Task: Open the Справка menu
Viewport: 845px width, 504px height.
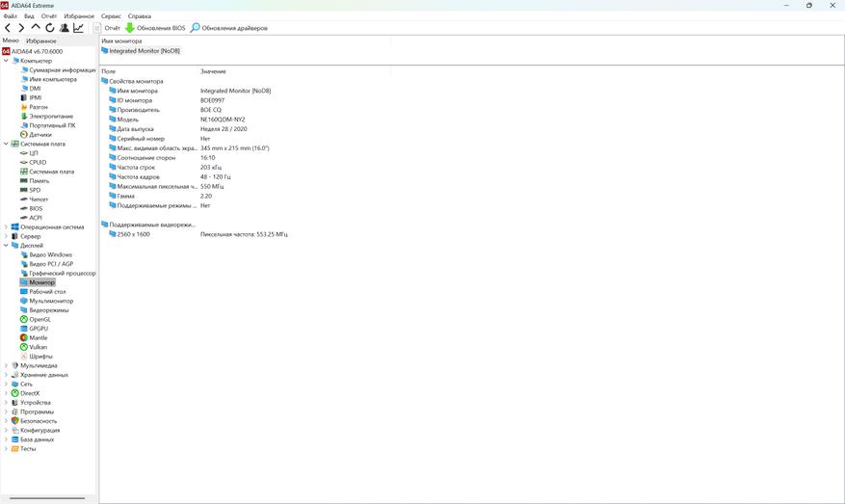Action: pyautogui.click(x=140, y=16)
